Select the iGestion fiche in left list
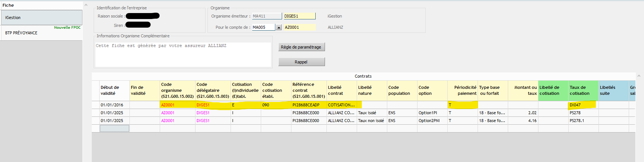The image size is (644, 162). click(41, 18)
